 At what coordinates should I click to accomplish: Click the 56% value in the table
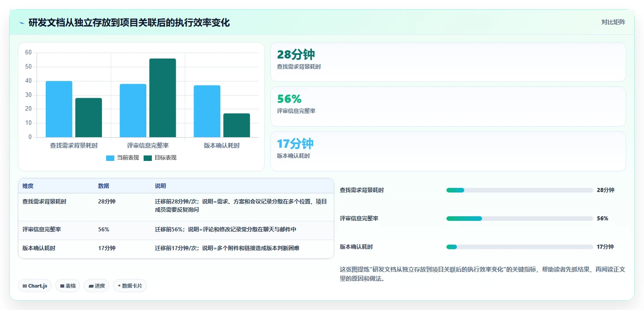(104, 230)
